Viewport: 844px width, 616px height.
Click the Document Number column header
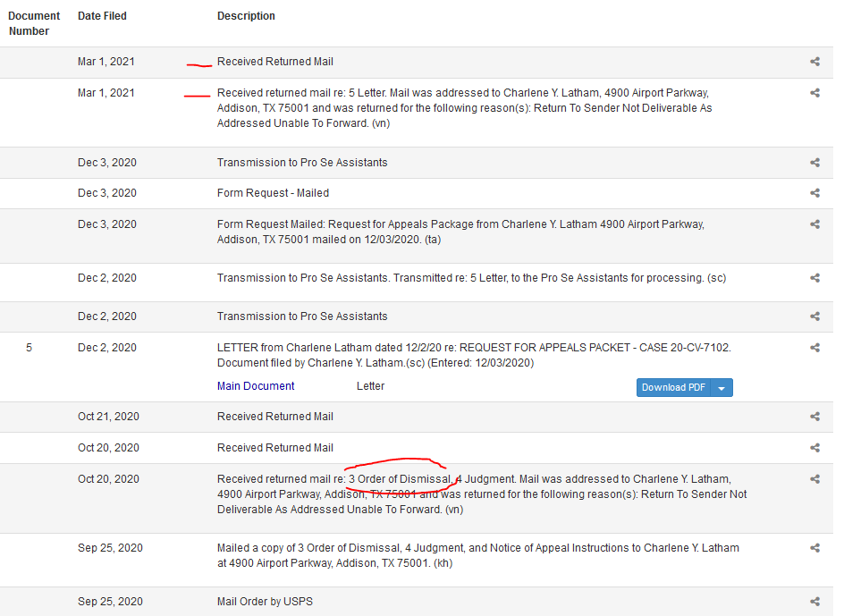34,23
